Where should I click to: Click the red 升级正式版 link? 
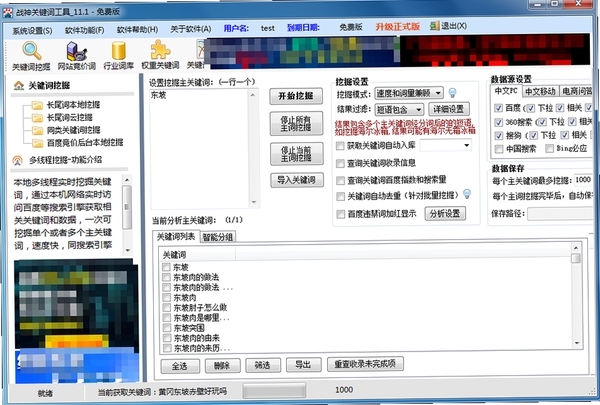point(398,26)
